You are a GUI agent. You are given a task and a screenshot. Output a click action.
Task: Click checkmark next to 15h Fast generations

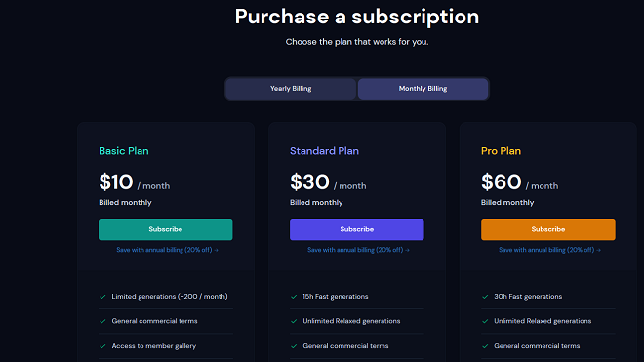tap(294, 297)
